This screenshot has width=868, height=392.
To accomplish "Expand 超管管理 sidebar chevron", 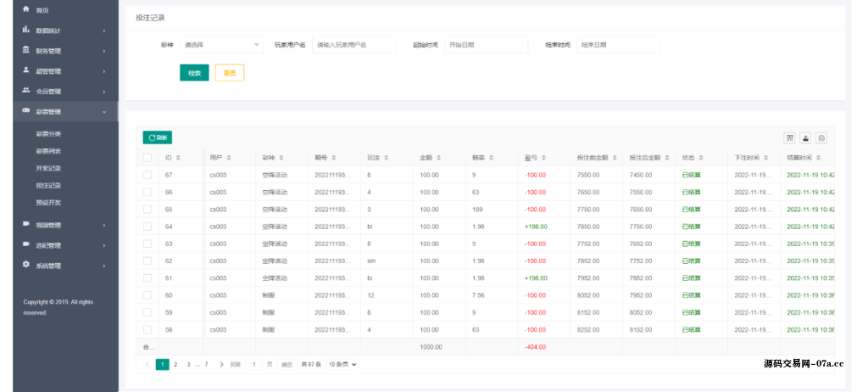I will tap(104, 71).
